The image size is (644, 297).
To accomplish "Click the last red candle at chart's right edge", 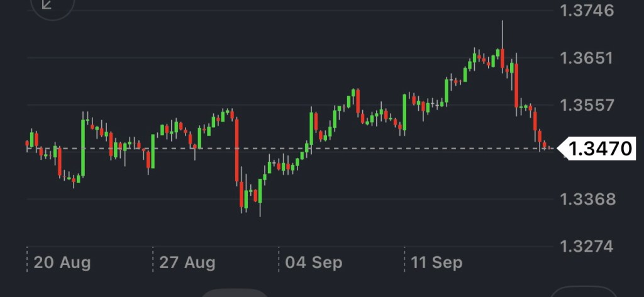I will pyautogui.click(x=545, y=146).
